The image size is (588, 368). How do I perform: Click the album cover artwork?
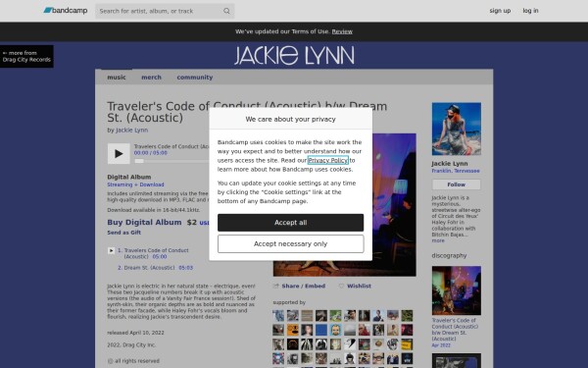coord(394,205)
